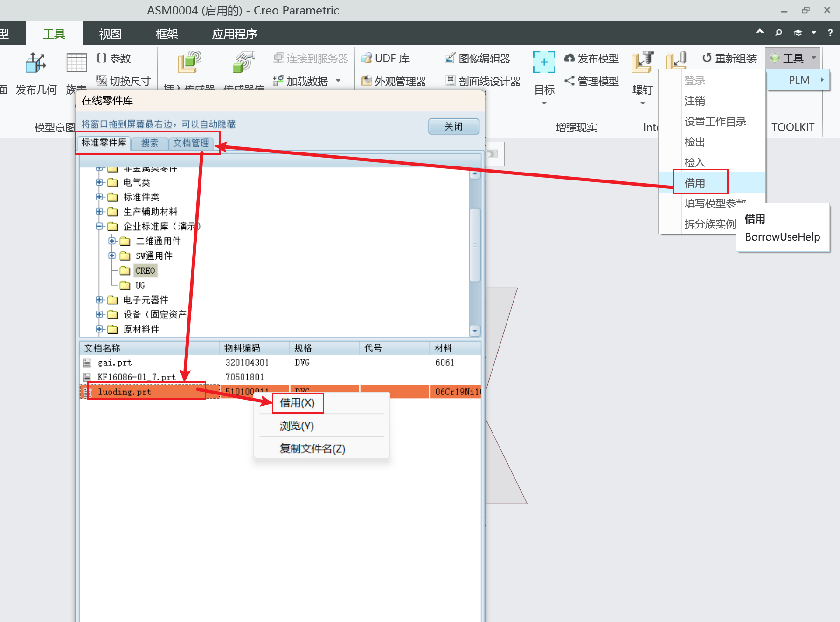
Task: Click the 参数 parameters tool
Action: pos(113,58)
